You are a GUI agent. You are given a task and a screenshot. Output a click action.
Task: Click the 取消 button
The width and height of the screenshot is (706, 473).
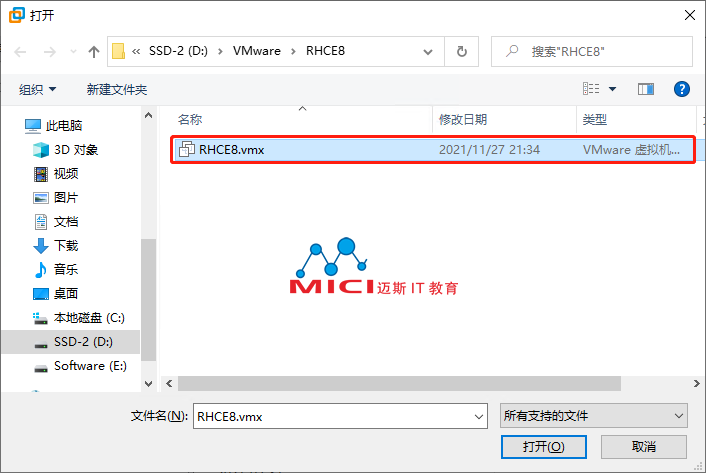coord(644,447)
